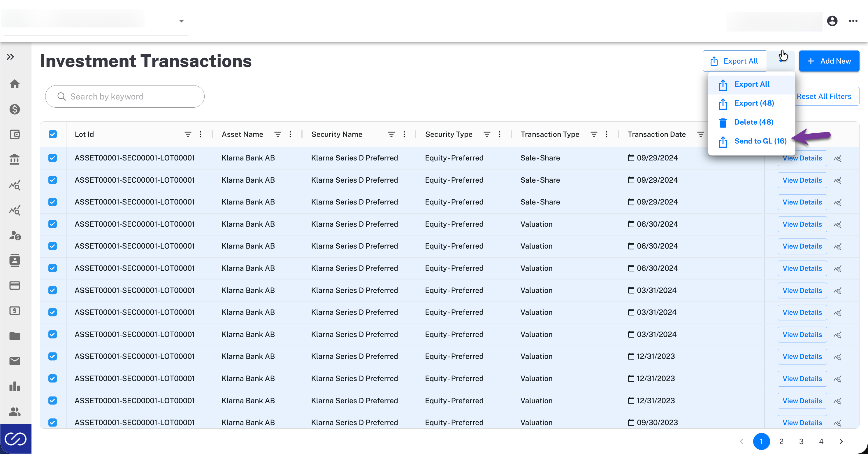Choose Export (48) from the menu

752,103
